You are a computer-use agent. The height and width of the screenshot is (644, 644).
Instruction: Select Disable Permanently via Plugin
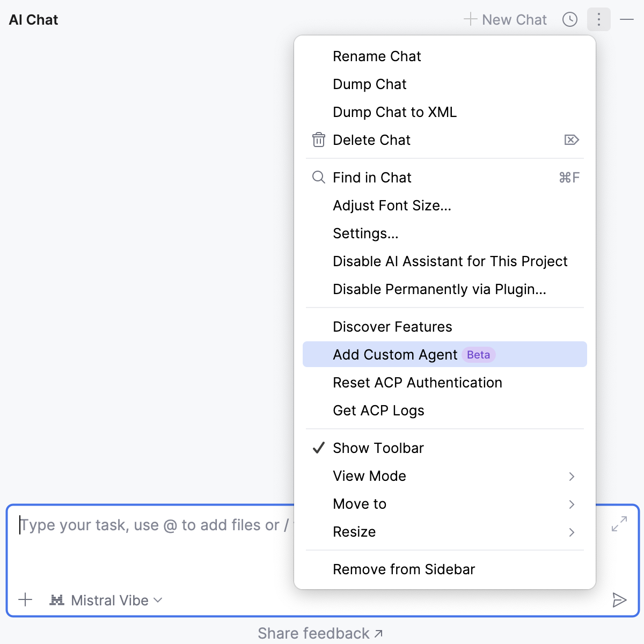point(439,289)
